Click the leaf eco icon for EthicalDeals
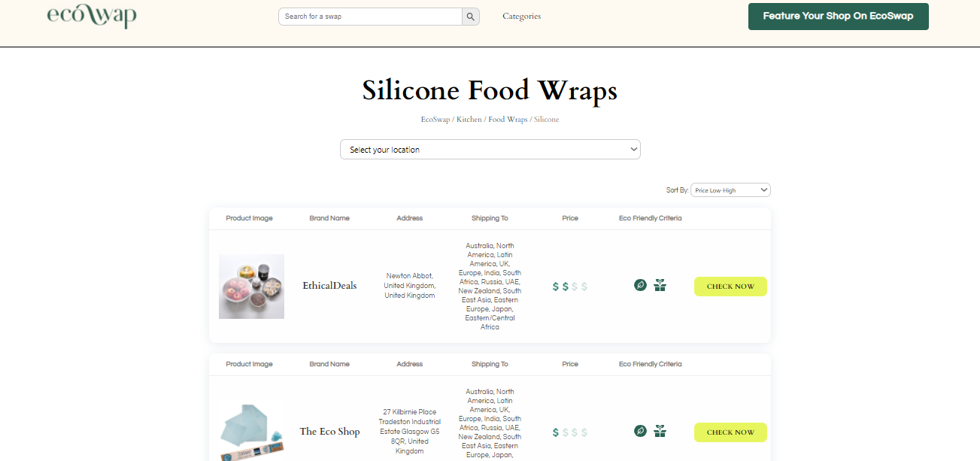This screenshot has height=461, width=980. tap(640, 285)
